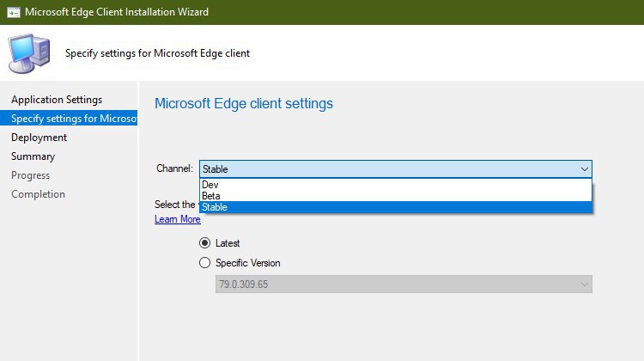
Task: Click the Channel: label
Action: point(174,168)
